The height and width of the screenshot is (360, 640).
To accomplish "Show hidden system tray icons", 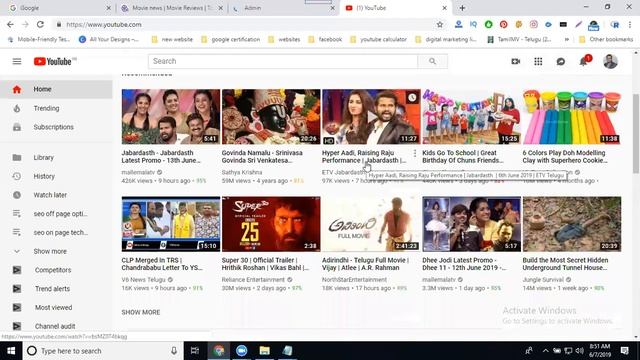I will [x=545, y=351].
